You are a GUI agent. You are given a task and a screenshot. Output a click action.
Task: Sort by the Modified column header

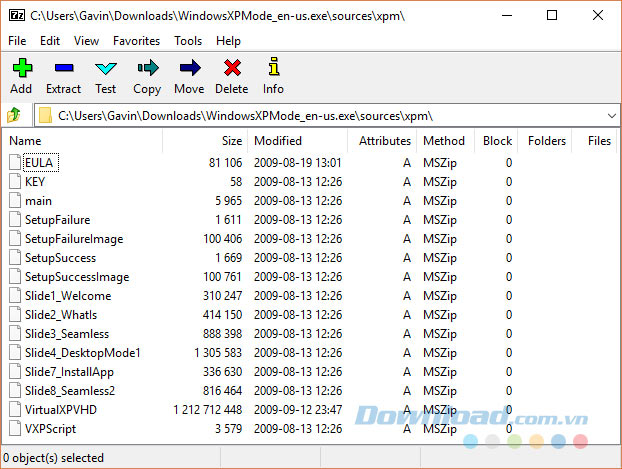click(x=298, y=141)
